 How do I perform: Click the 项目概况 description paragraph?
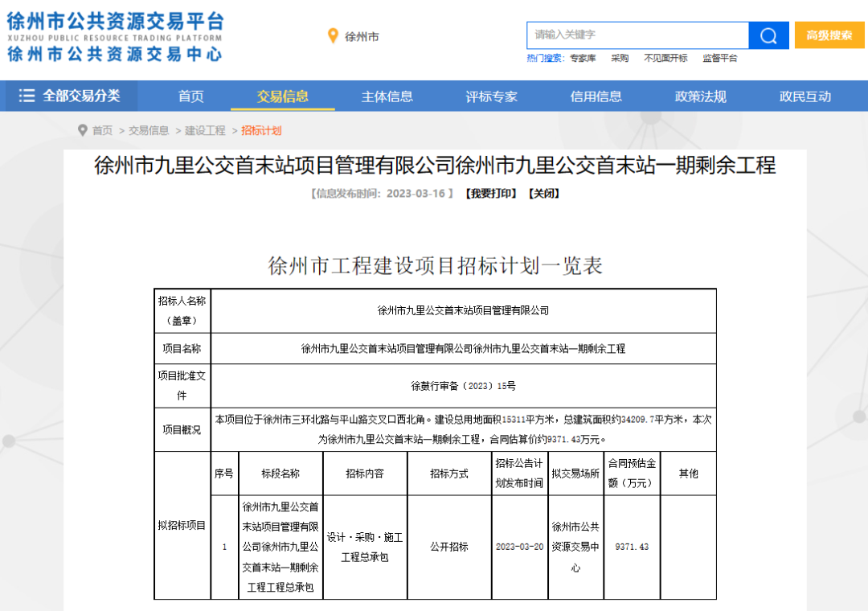coord(464,429)
